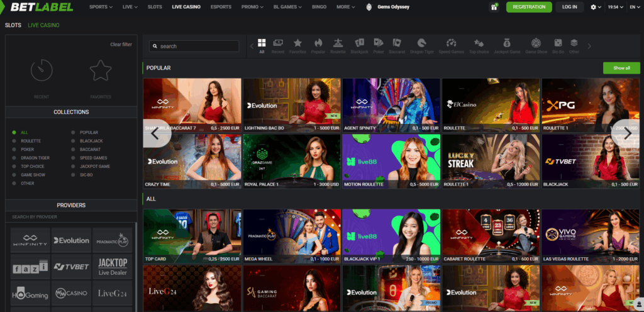This screenshot has height=312, width=644.
Task: Filter by Poker category icon
Action: tap(378, 43)
